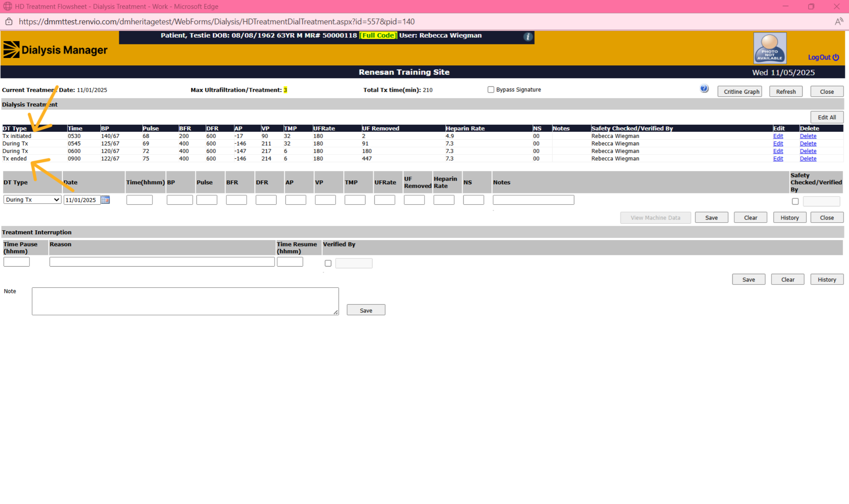Viewport: 849px width, 504px height.
Task: Click the patient photo placeholder
Action: 770,48
